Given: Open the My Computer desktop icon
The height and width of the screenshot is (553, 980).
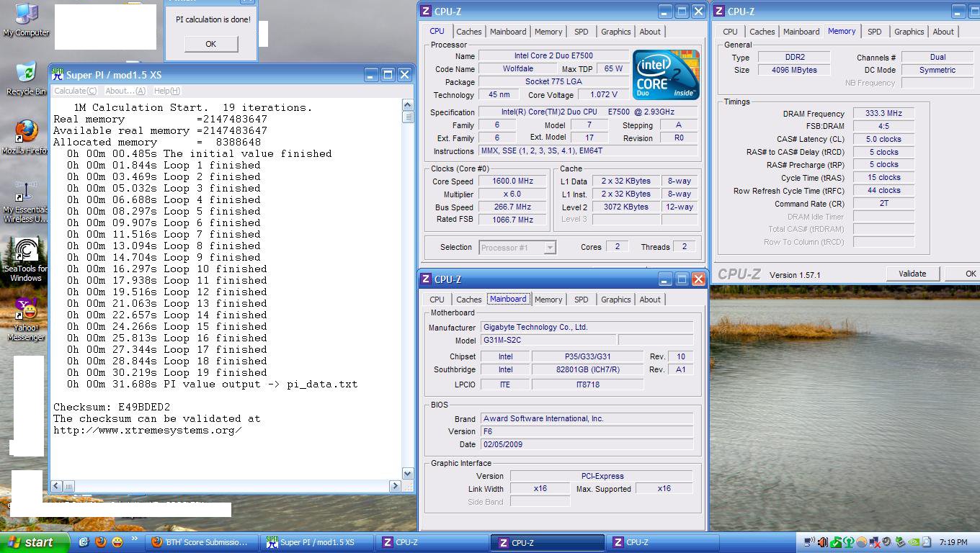Looking at the screenshot, I should click(26, 20).
